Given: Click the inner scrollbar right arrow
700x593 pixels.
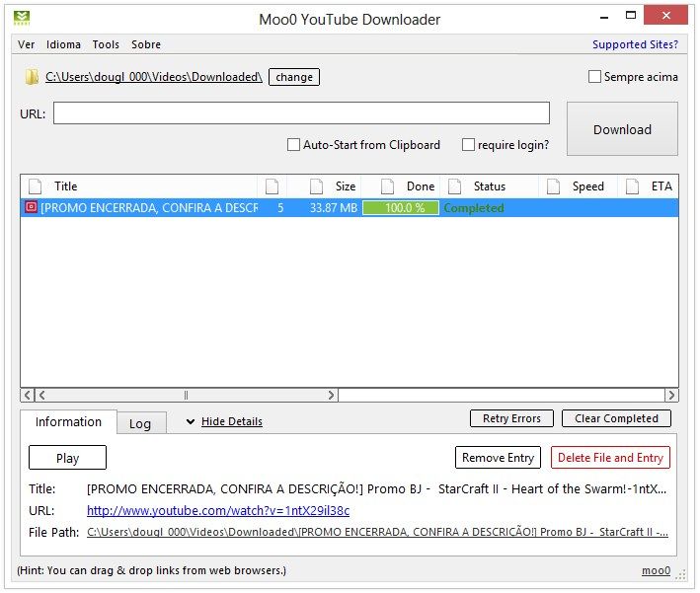Looking at the screenshot, I should pyautogui.click(x=331, y=395).
